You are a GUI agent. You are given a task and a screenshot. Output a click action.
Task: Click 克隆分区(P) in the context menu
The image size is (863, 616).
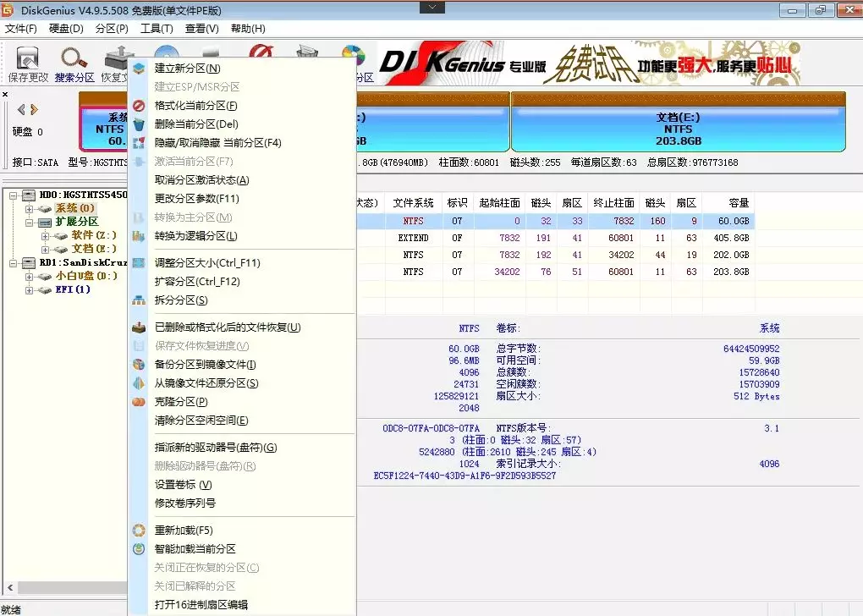[x=180, y=402]
